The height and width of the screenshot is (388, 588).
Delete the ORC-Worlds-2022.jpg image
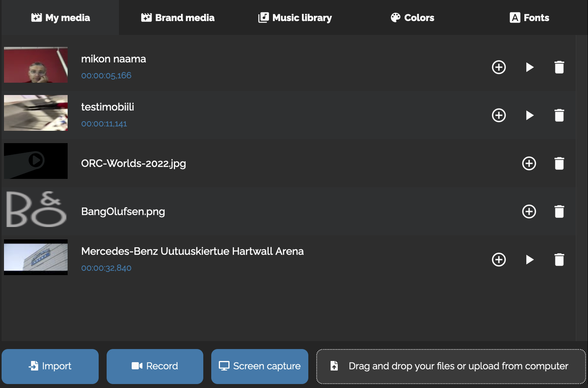559,163
